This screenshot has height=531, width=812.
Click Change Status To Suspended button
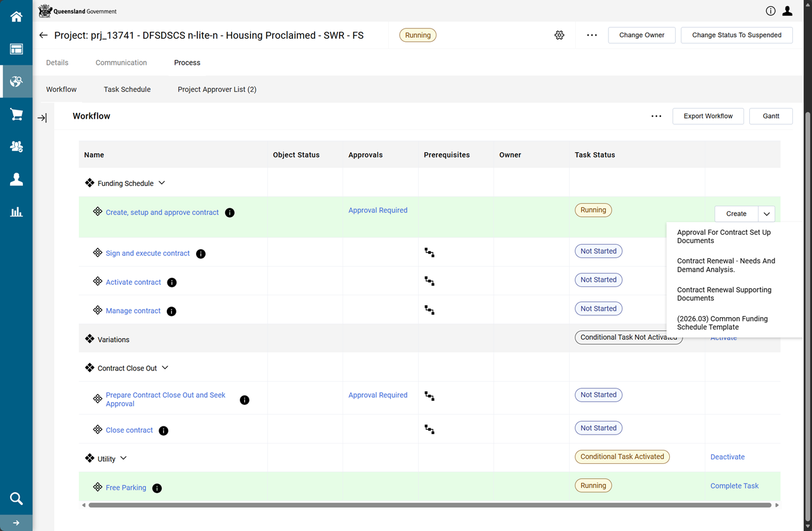pyautogui.click(x=736, y=36)
